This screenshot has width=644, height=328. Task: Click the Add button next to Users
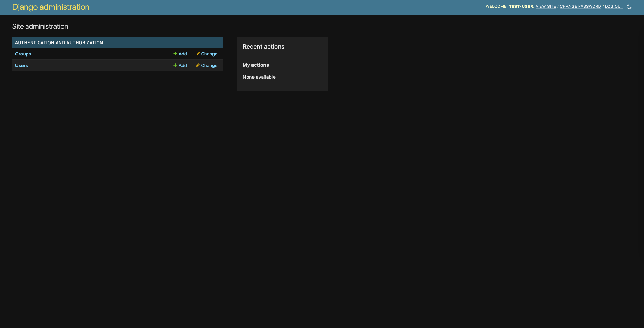pos(182,65)
